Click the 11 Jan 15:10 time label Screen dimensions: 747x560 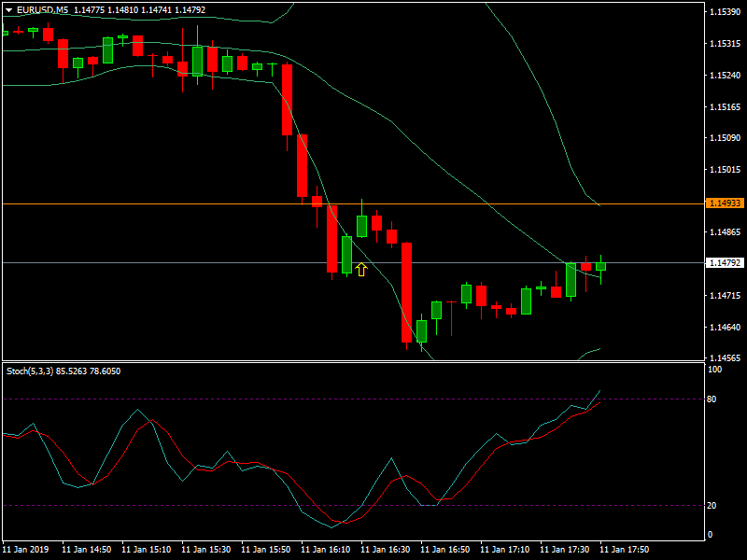[x=147, y=550]
